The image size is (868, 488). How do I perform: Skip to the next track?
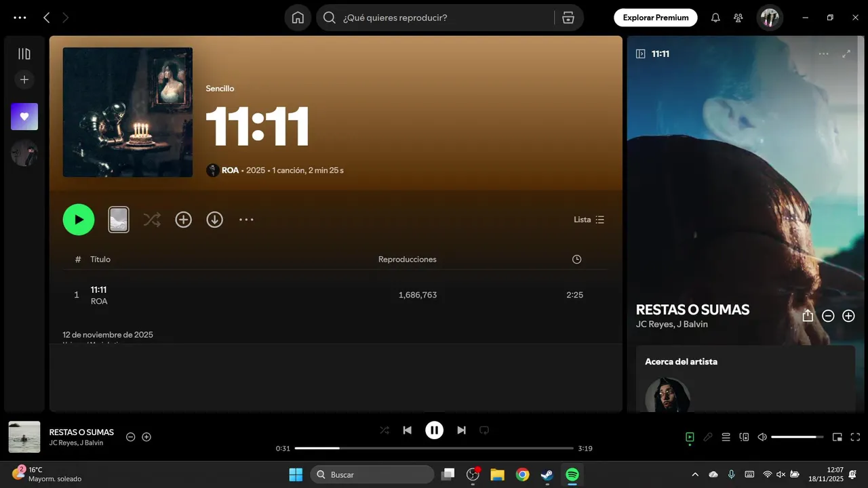click(462, 430)
